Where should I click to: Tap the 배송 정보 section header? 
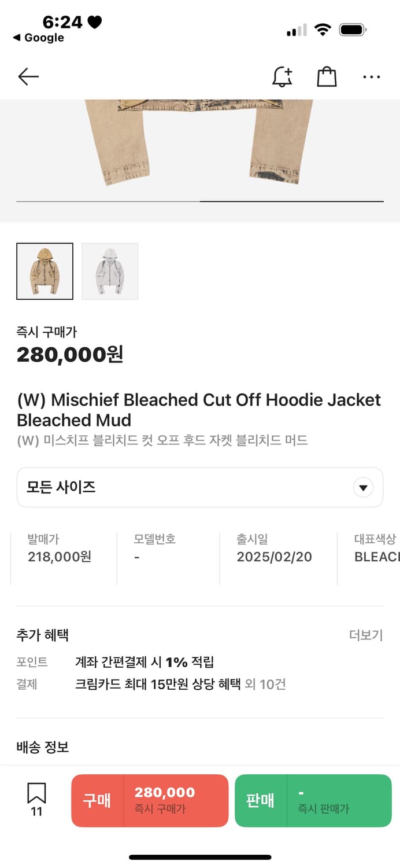(x=43, y=747)
